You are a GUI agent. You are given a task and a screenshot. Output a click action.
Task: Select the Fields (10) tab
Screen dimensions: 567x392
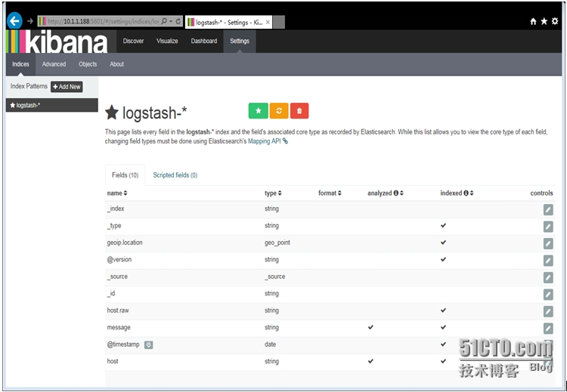point(125,175)
